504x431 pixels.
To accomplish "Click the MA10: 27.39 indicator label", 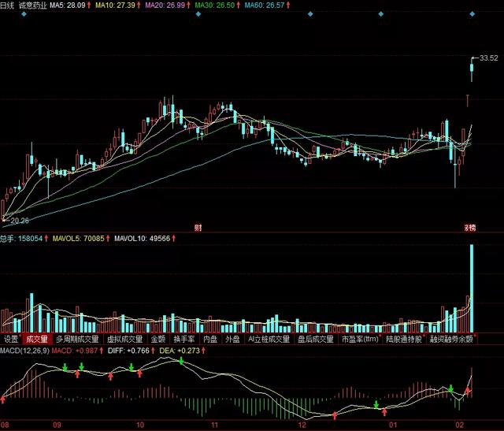I will 115,6.
